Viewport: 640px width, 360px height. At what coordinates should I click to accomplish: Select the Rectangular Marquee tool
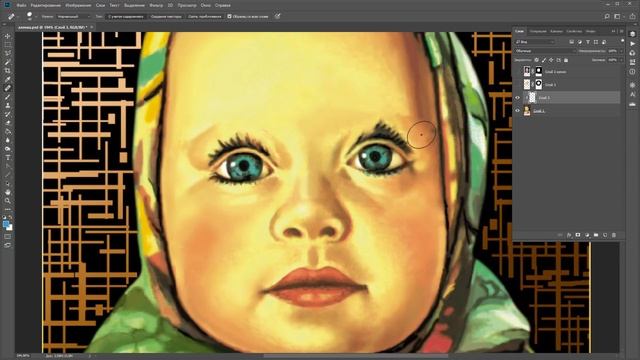point(7,45)
